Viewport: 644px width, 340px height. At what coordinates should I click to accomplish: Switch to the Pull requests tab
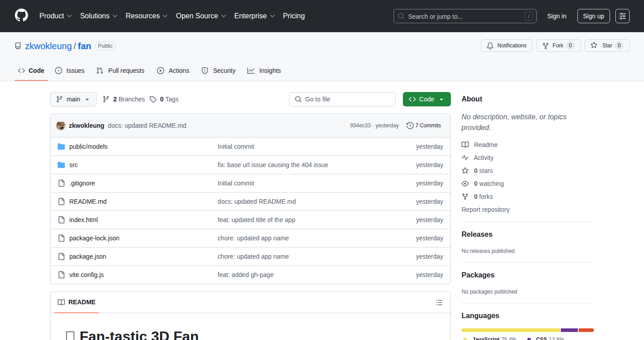click(x=121, y=71)
